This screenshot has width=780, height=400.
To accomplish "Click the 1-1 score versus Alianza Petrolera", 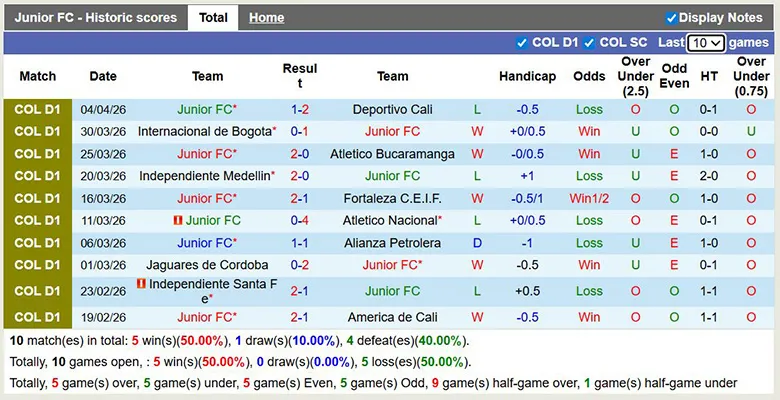I will tap(299, 243).
